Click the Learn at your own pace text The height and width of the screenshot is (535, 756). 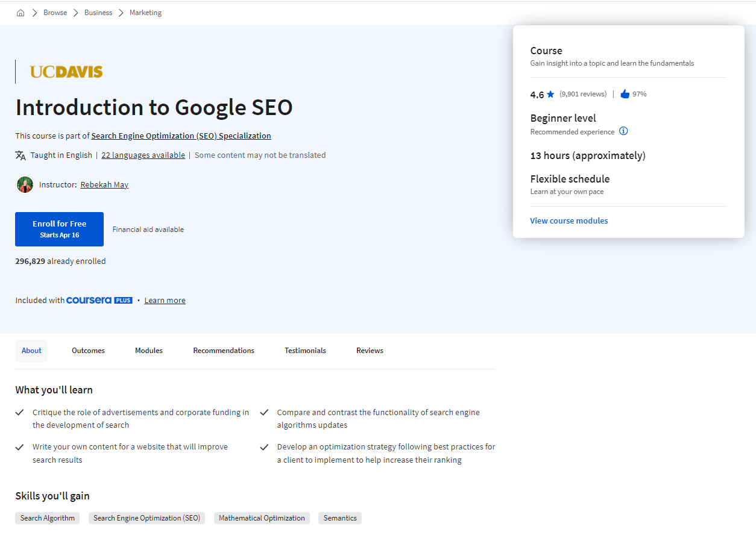567,192
